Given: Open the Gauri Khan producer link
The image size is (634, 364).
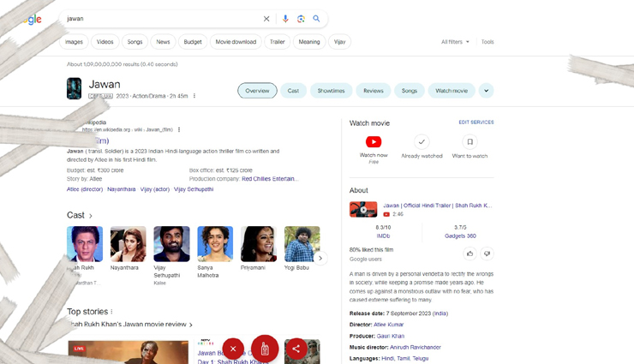Looking at the screenshot, I should 391,336.
